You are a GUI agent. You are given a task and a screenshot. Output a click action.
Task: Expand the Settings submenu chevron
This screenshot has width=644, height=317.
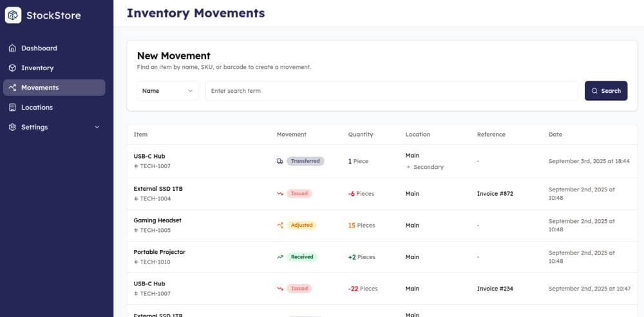point(97,128)
